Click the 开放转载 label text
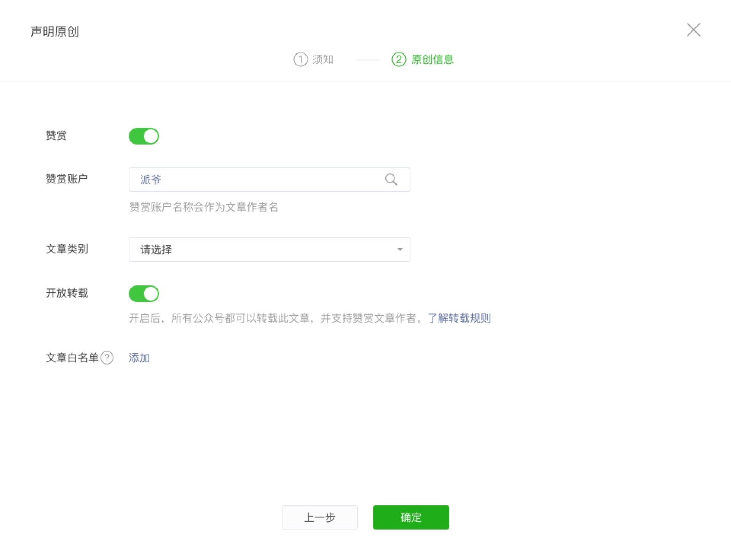Viewport: 731px width, 560px height. (x=67, y=293)
